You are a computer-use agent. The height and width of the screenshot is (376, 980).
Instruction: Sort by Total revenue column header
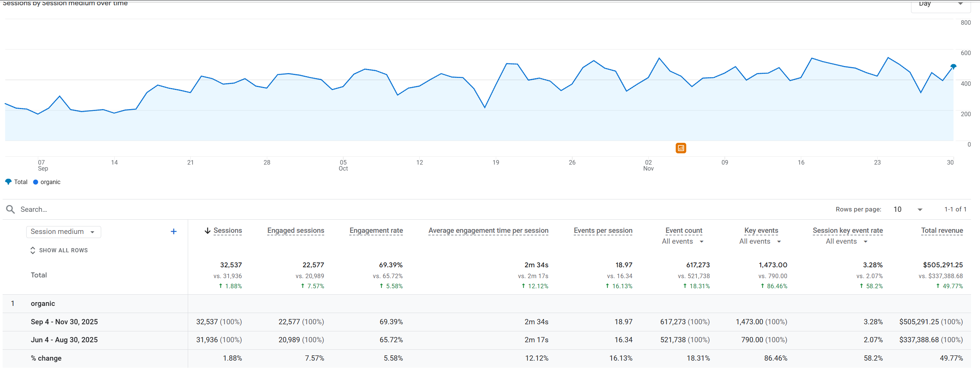pos(942,231)
